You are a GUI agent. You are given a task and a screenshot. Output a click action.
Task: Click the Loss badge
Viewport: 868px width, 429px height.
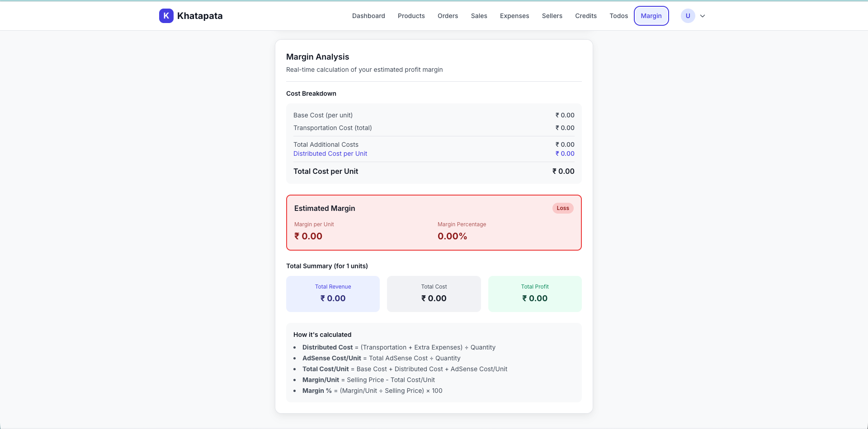(562, 208)
